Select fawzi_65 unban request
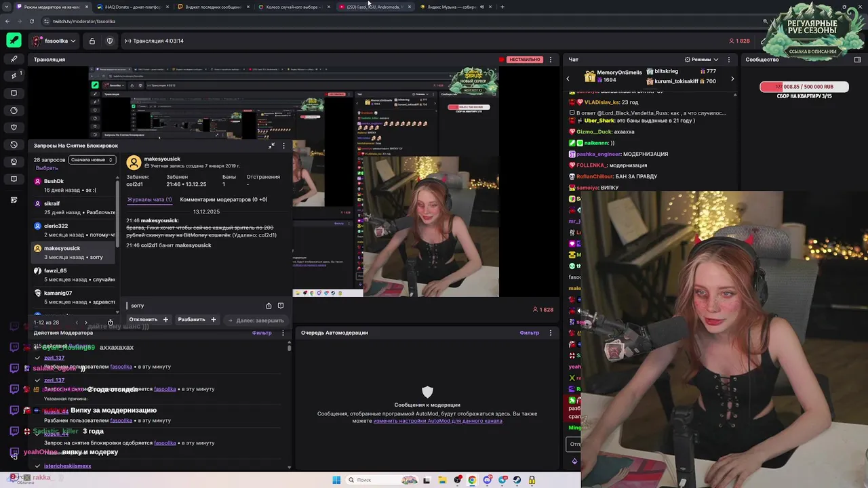This screenshot has height=488, width=868. point(74,274)
